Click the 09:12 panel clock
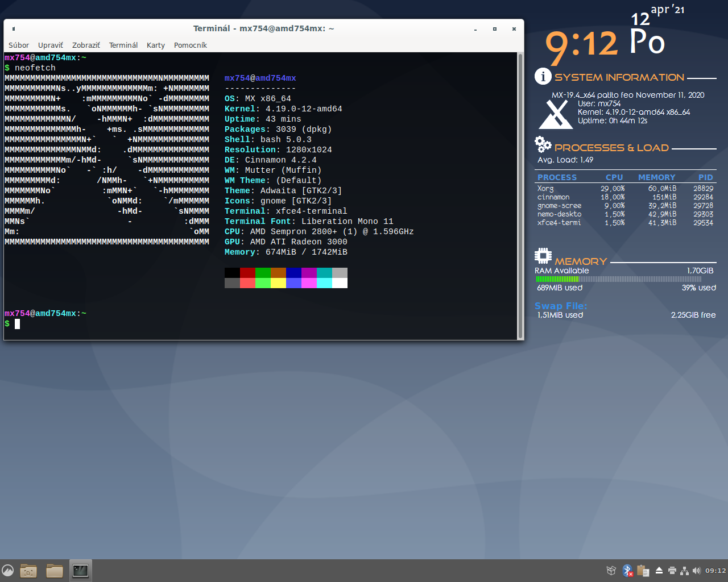 click(x=715, y=571)
